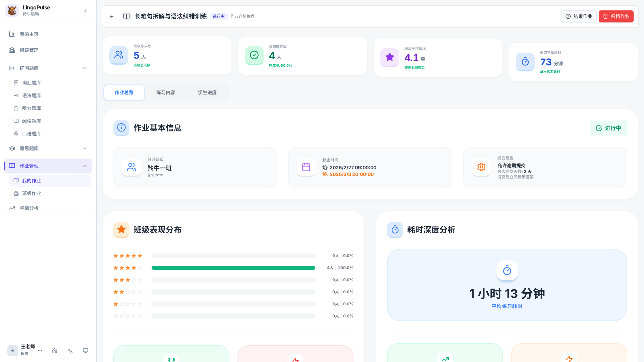This screenshot has width=644, height=362.
Task: Click the 王 user avatar
Action: 13,351
